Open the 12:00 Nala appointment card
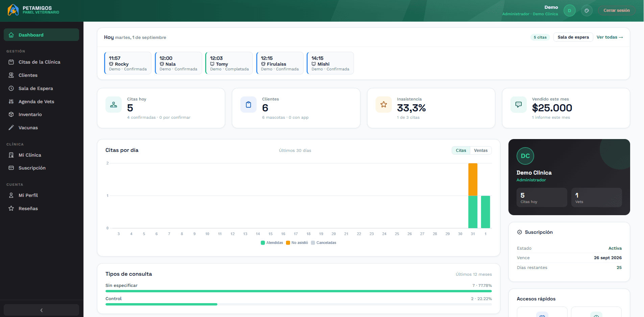The image size is (644, 317). click(x=178, y=63)
